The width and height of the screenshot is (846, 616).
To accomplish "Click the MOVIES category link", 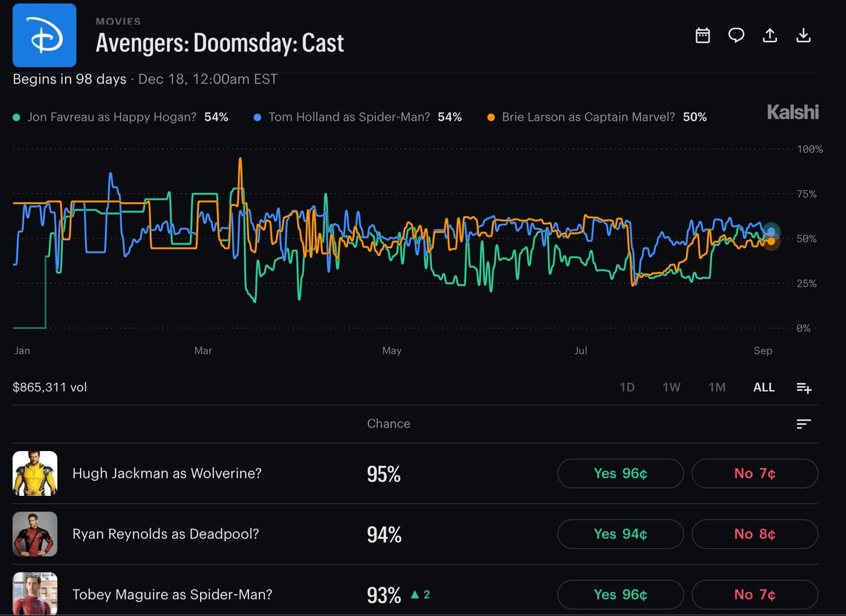I will (118, 21).
